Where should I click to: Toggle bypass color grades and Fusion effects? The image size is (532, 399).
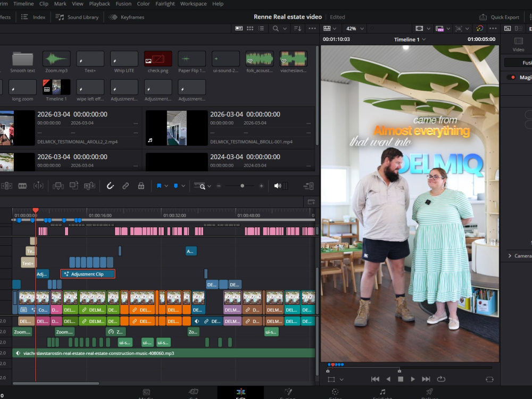tap(479, 29)
